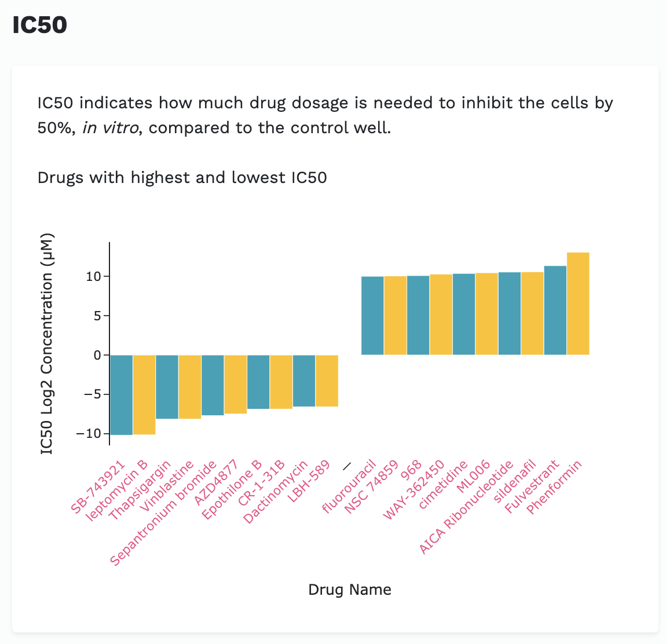Viewport: 666px width, 644px height.
Task: Select the teal Fulvestrant bar
Action: point(555,310)
